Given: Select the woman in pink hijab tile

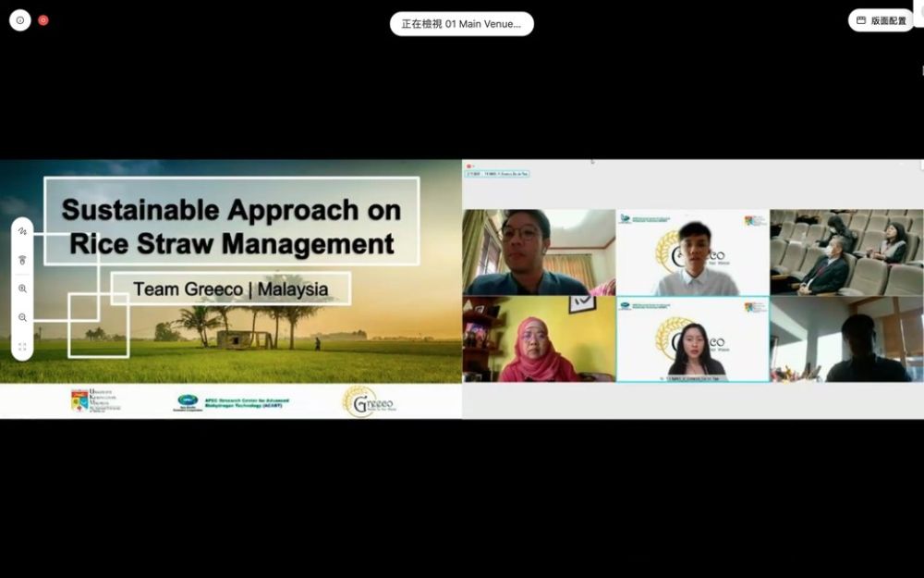Looking at the screenshot, I should (539, 339).
